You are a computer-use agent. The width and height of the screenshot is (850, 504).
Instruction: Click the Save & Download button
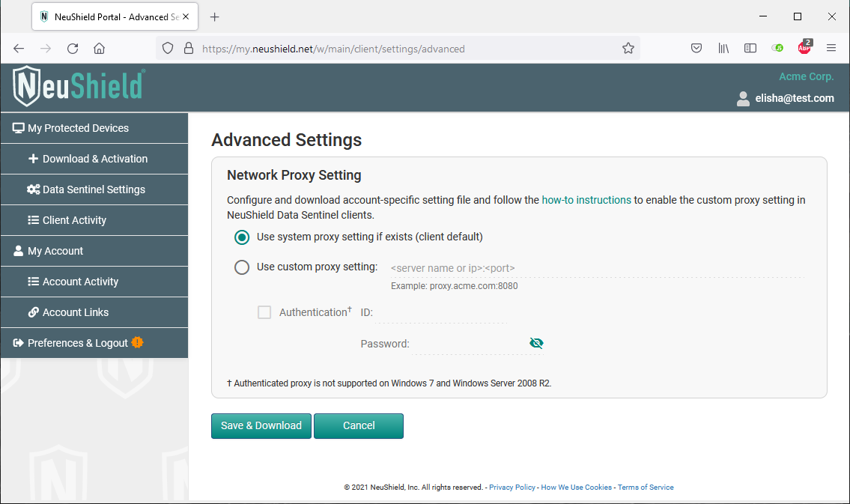(261, 425)
